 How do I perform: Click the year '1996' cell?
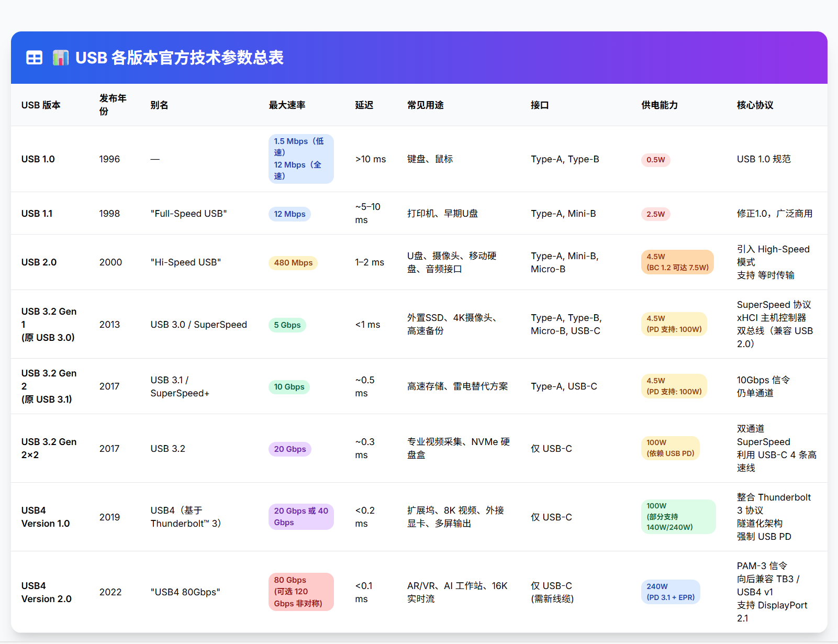click(x=109, y=159)
